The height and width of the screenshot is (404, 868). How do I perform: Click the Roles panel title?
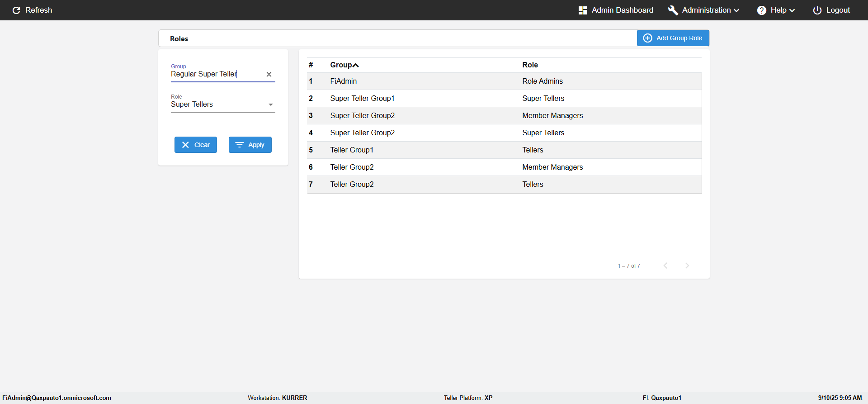coord(179,38)
